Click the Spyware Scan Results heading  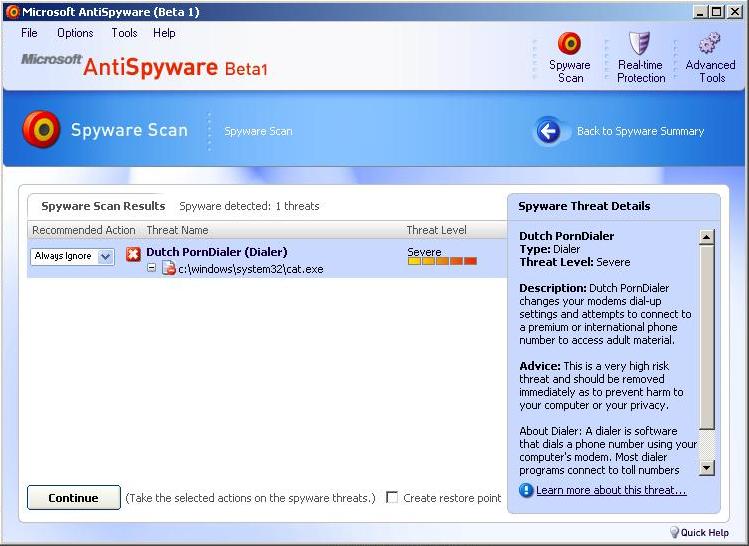click(x=103, y=206)
